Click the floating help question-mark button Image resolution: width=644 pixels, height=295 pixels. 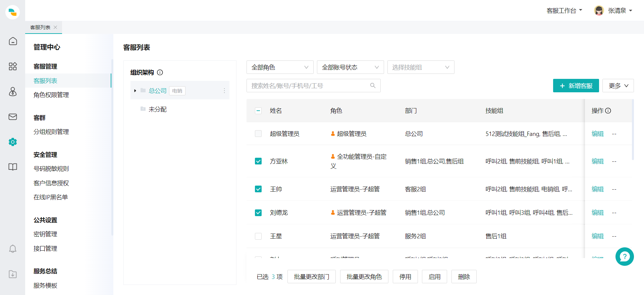pos(625,257)
